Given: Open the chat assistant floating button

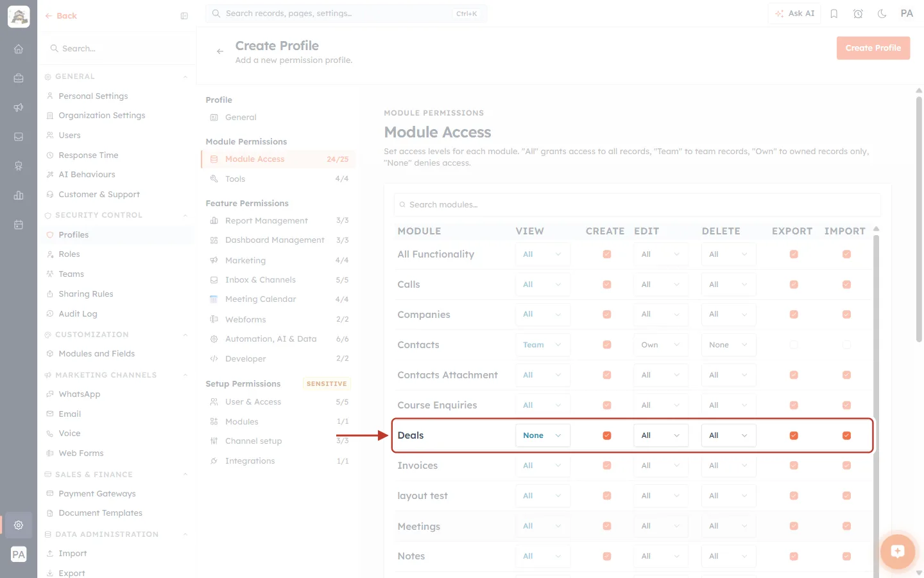Looking at the screenshot, I should point(897,551).
